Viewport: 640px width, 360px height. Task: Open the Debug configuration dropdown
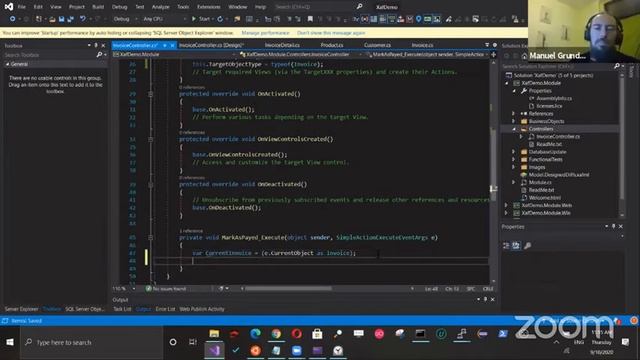click(x=125, y=19)
